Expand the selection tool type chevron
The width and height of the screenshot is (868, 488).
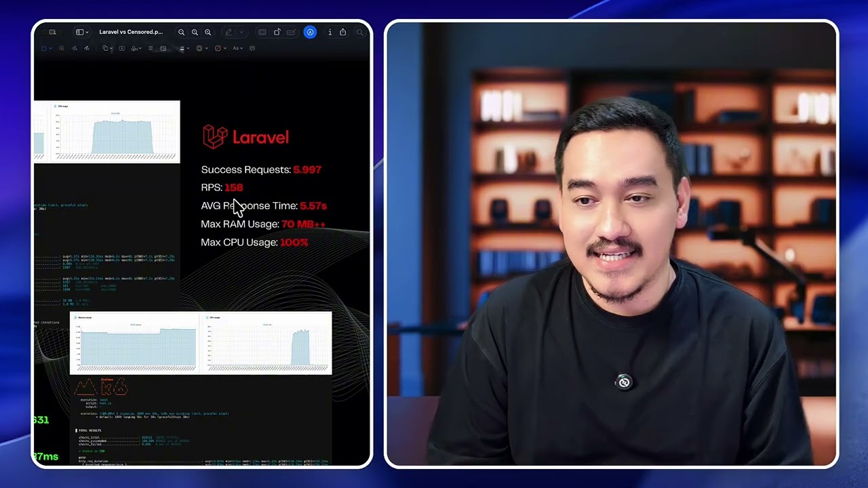click(51, 48)
